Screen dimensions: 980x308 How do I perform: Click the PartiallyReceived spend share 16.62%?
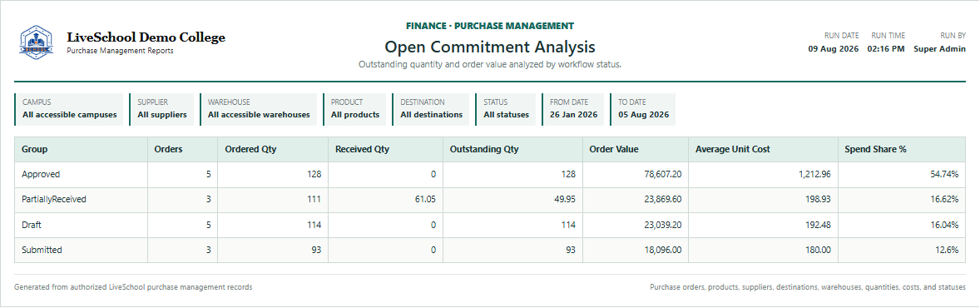(945, 200)
